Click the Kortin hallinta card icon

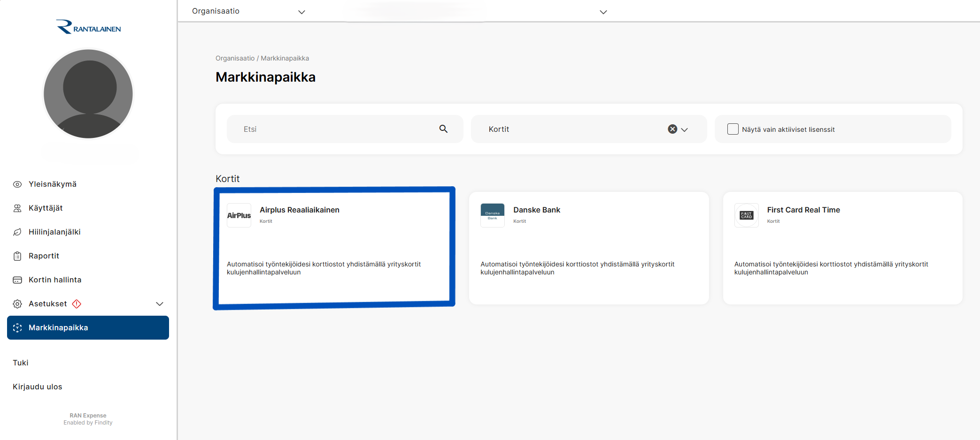[x=17, y=280]
